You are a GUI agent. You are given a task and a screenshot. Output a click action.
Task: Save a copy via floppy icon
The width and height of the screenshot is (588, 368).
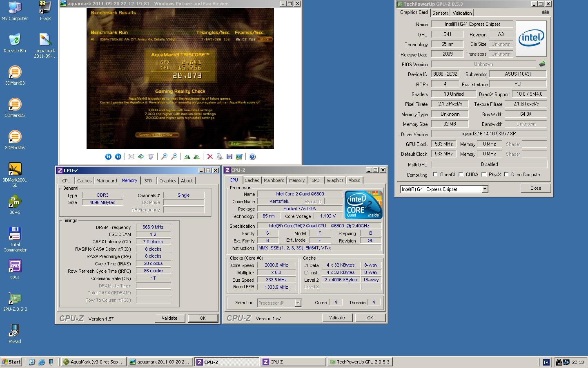coord(229,157)
